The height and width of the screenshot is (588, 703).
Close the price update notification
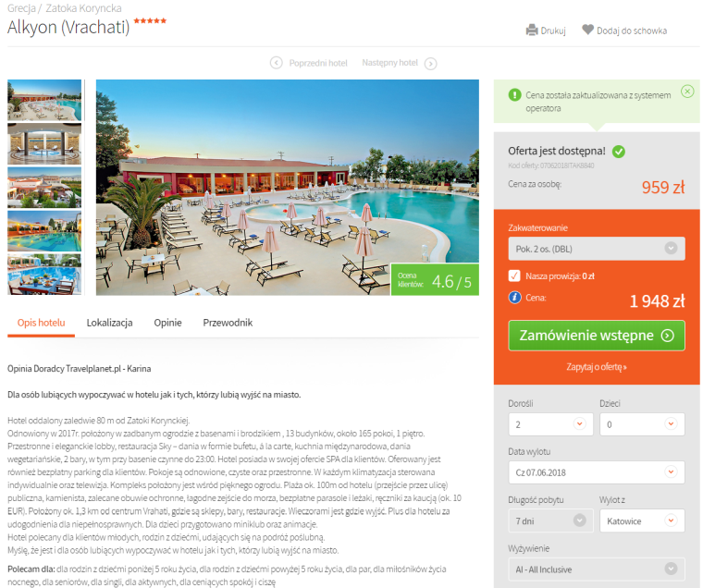[687, 92]
